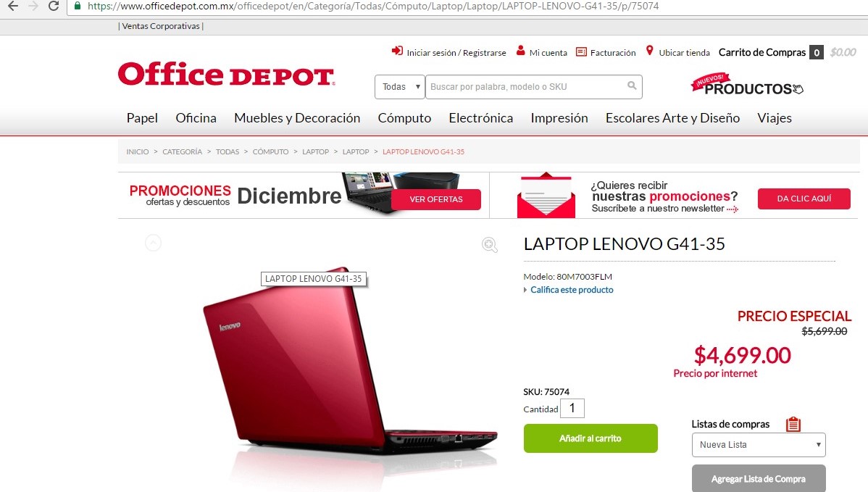
Task: Expand Califica este producto link
Action: click(x=571, y=290)
